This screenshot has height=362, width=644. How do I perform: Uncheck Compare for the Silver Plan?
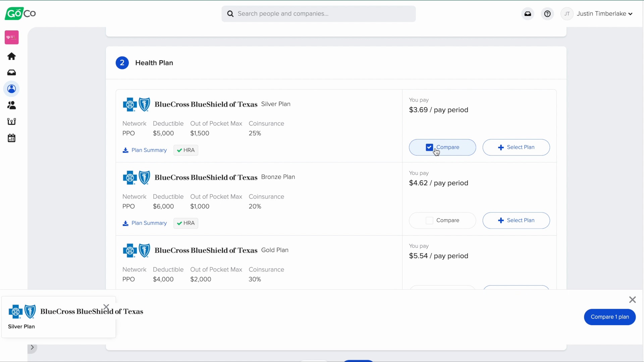pyautogui.click(x=429, y=147)
